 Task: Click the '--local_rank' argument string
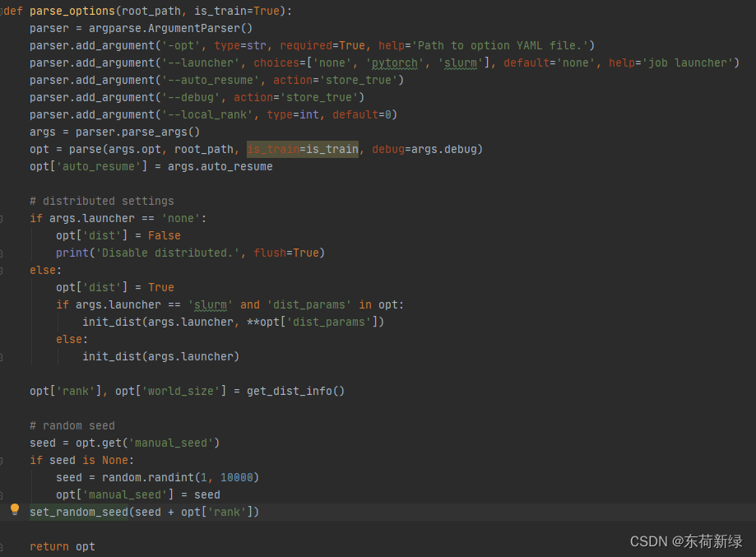[x=206, y=115]
